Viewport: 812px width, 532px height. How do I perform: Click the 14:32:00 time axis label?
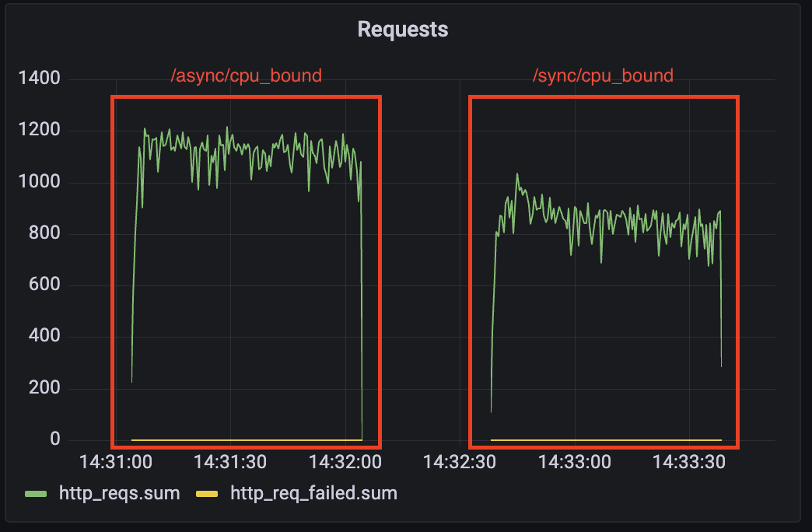tap(345, 462)
